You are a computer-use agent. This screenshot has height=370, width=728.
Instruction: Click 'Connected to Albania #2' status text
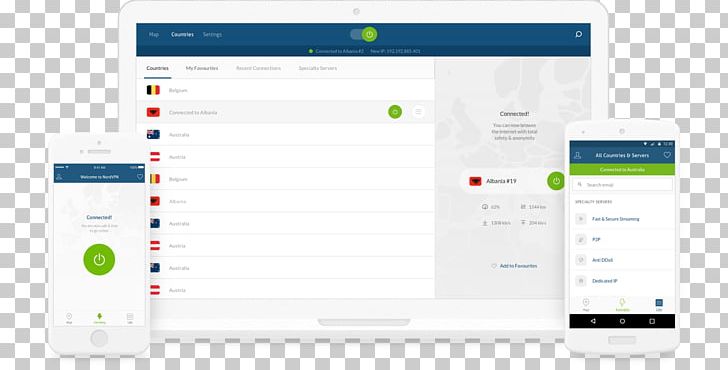coord(339,51)
